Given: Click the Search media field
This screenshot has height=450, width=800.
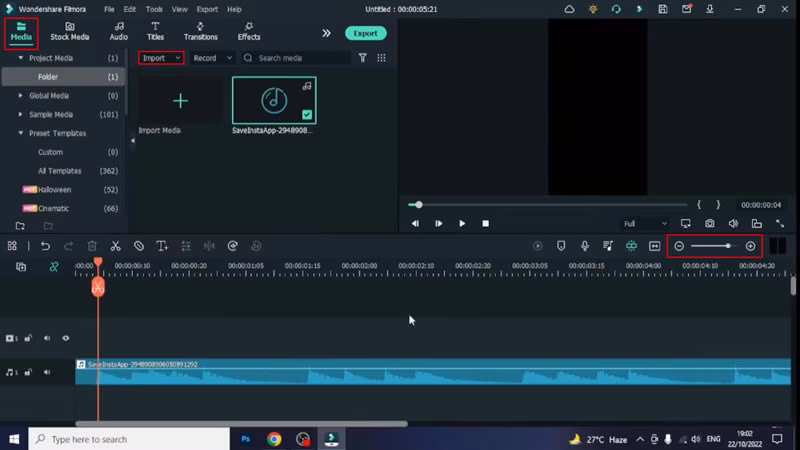Looking at the screenshot, I should (x=296, y=58).
